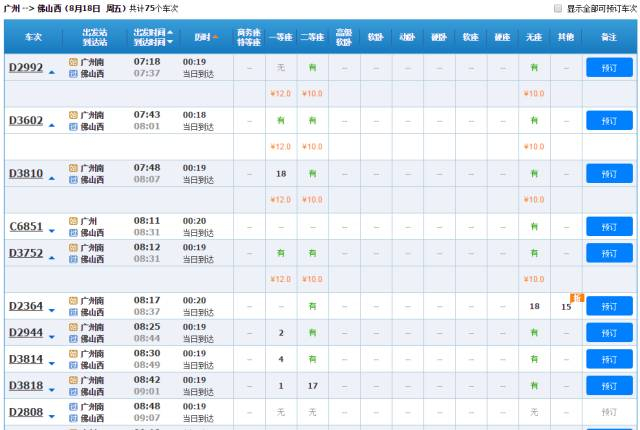Expand the price arrow next to D2808

(x=52, y=417)
